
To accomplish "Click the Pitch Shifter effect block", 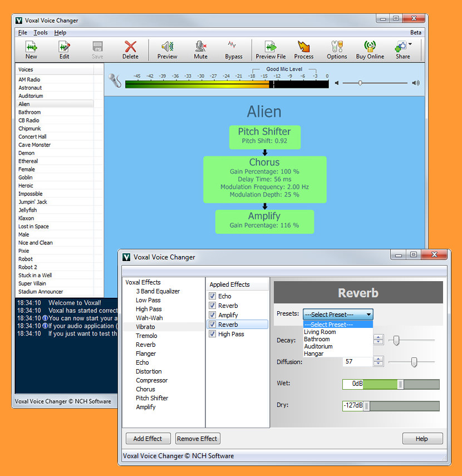I will tap(265, 137).
